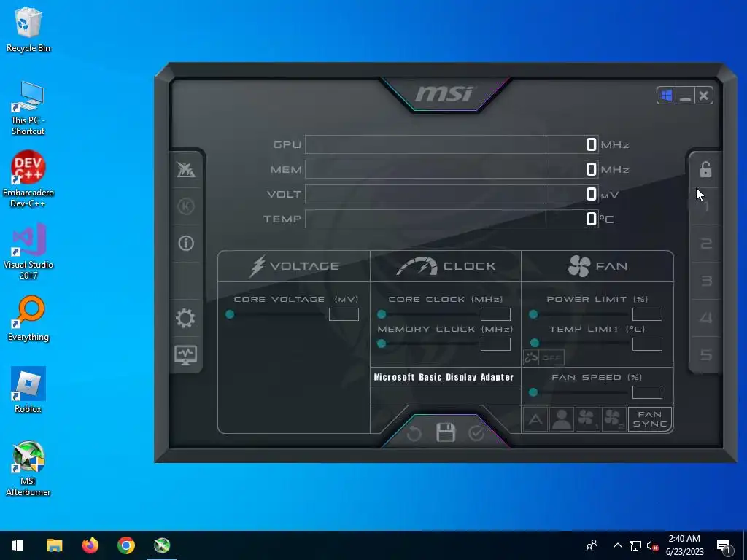Select the fan 1 icon

click(587, 419)
